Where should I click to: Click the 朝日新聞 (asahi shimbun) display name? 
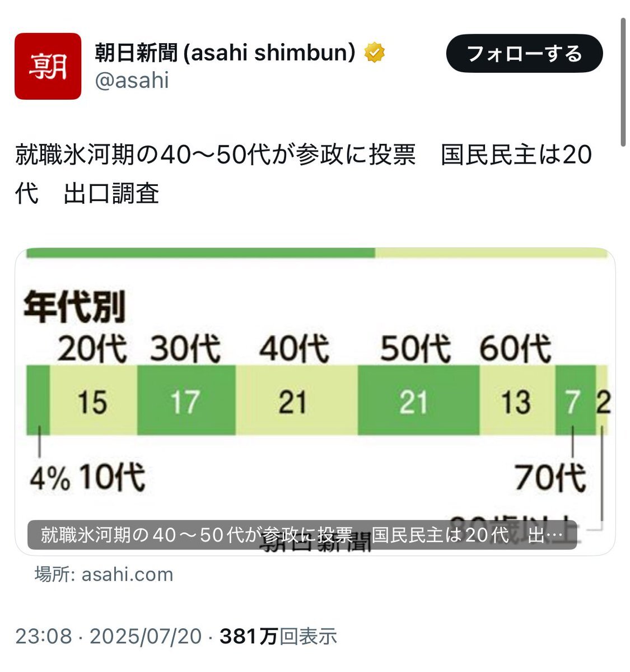click(x=225, y=53)
